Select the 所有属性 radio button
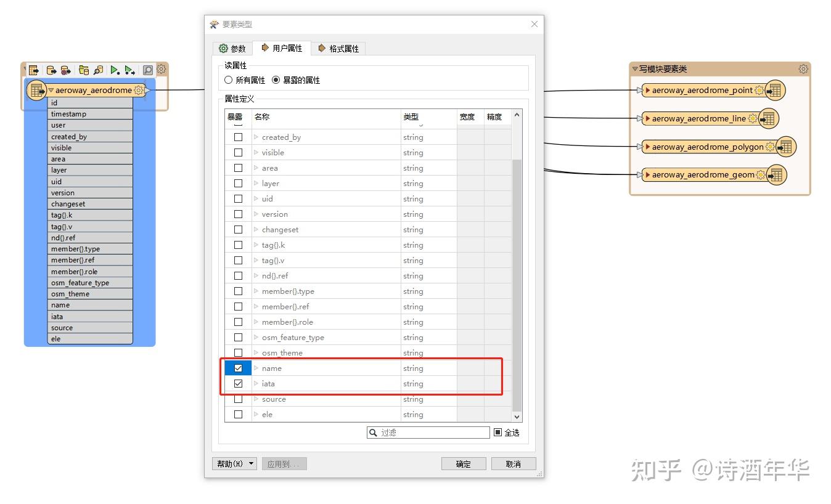The image size is (831, 504). [x=228, y=79]
